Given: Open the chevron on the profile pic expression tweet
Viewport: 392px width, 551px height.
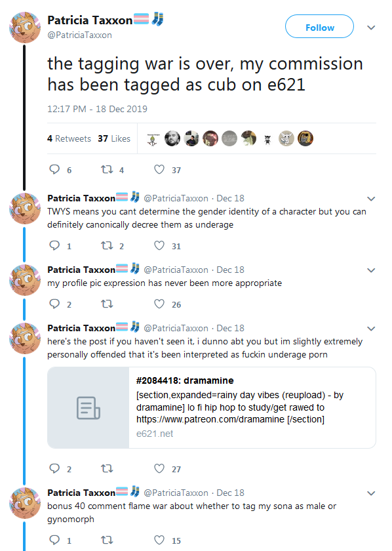Looking at the screenshot, I should click(x=371, y=270).
